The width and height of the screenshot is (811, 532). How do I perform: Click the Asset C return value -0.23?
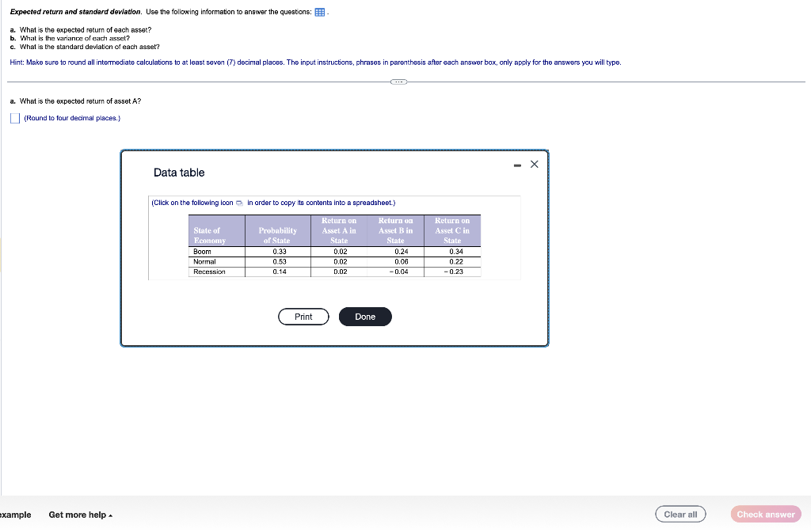click(453, 272)
